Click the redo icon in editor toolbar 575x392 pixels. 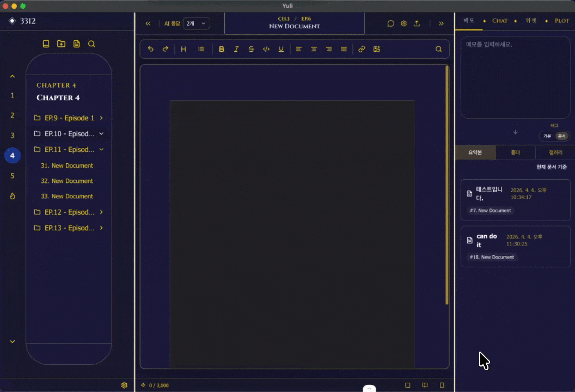point(166,49)
